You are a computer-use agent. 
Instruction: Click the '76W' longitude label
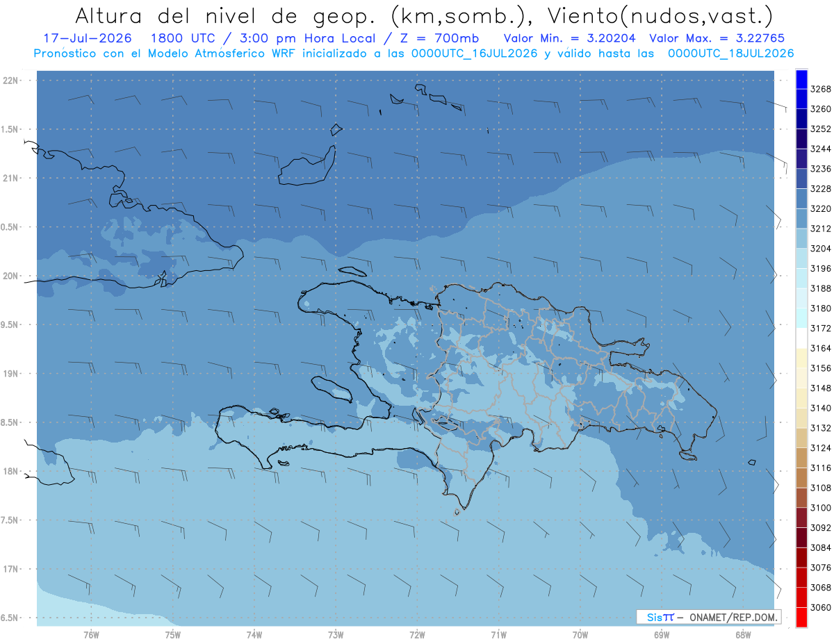[x=91, y=634]
